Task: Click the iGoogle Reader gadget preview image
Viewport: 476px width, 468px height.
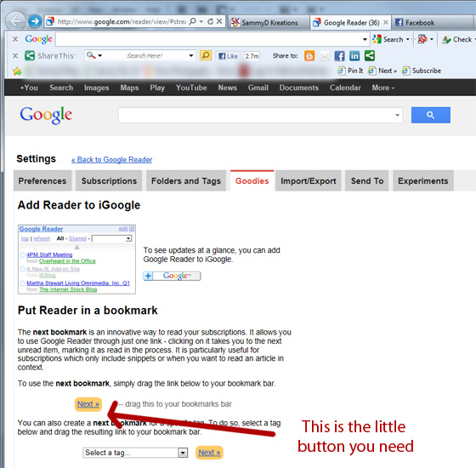Action: 76,260
